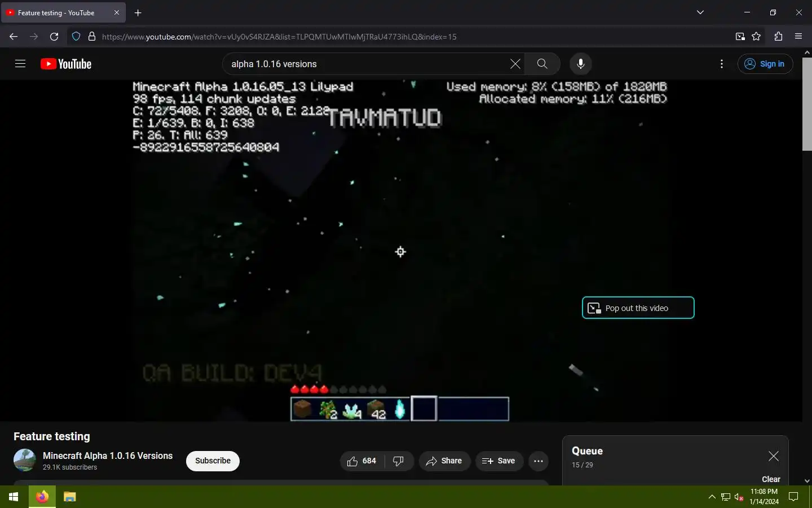
Task: Open the Firefox application menu
Action: 798,37
